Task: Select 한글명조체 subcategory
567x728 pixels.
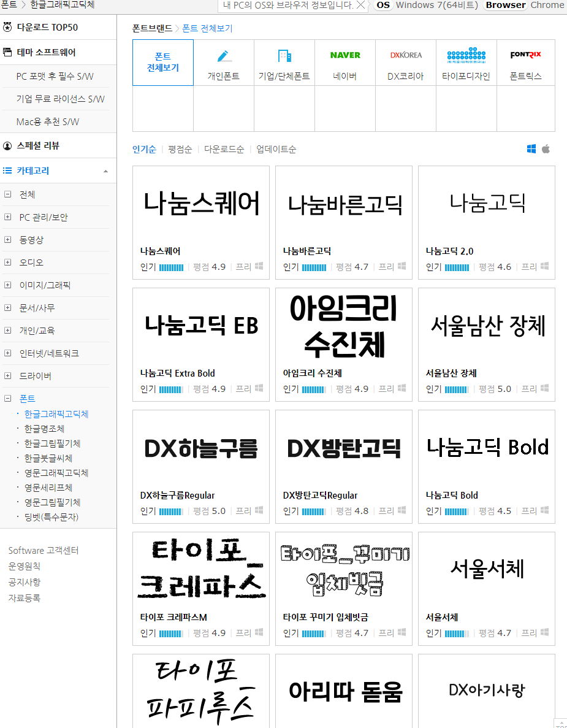Action: coord(44,429)
